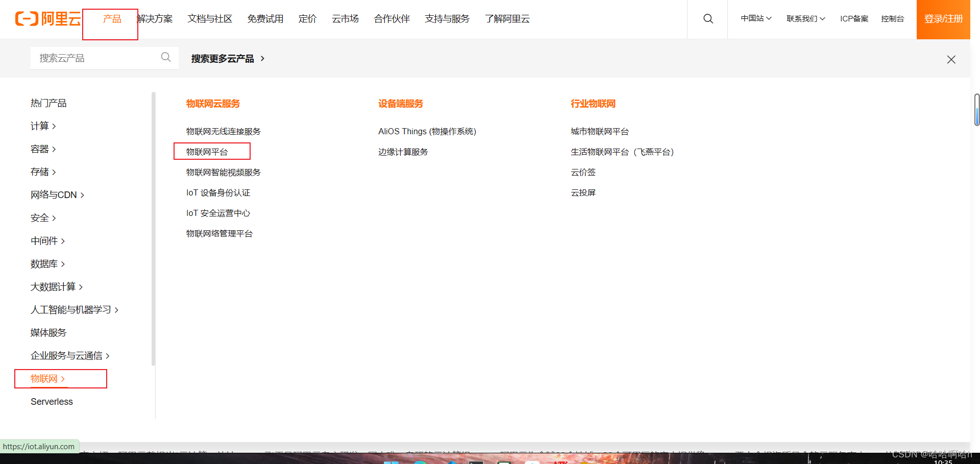This screenshot has width=980, height=464.
Task: Expand the 数据库 category
Action: pyautogui.click(x=47, y=264)
